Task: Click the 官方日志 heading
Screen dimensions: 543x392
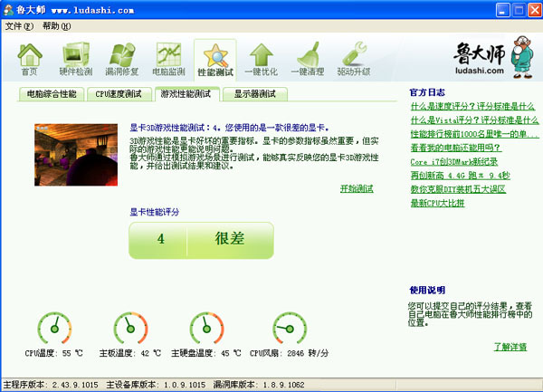Action: (427, 92)
